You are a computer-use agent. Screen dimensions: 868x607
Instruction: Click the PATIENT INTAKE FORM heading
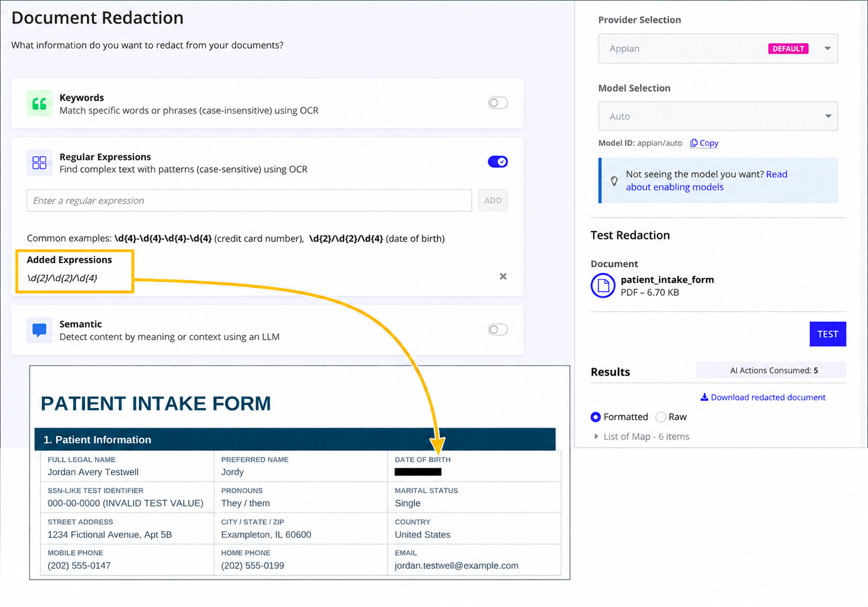pyautogui.click(x=156, y=403)
